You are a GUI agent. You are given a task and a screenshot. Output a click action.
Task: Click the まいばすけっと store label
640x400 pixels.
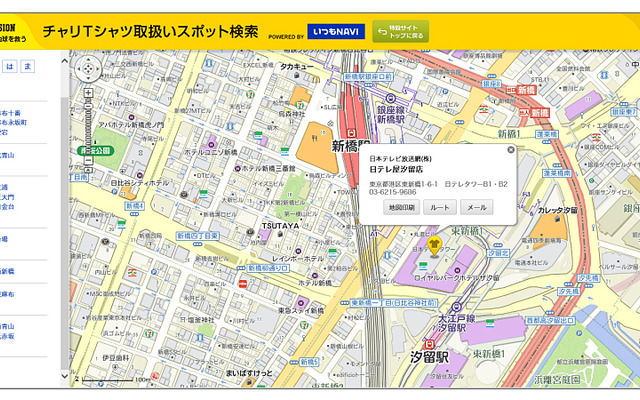coord(249,373)
